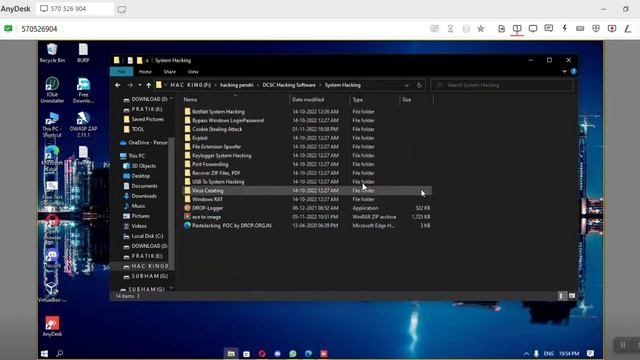This screenshot has width=640, height=360.
Task: Select This PC in navigation pane
Action: pos(136,156)
